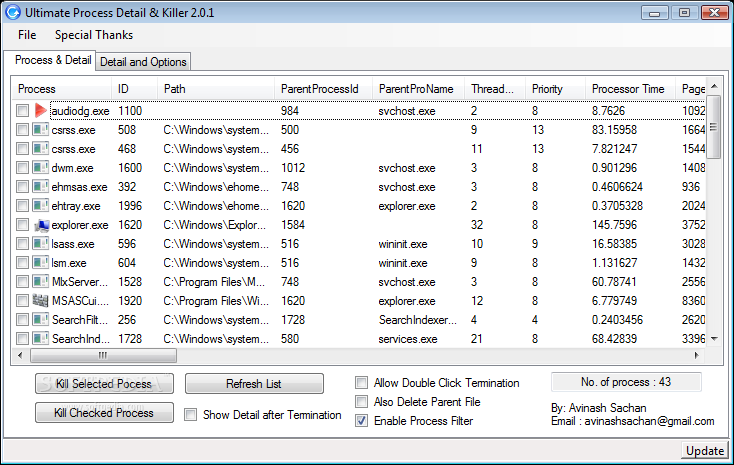Image resolution: width=734 pixels, height=465 pixels.
Task: Click the MSASCui process icon
Action: (x=40, y=301)
